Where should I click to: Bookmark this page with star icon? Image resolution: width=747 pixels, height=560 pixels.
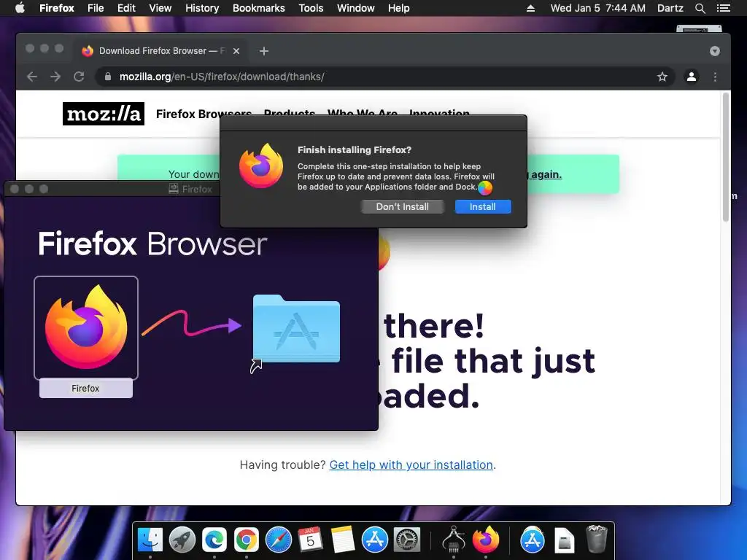(662, 77)
